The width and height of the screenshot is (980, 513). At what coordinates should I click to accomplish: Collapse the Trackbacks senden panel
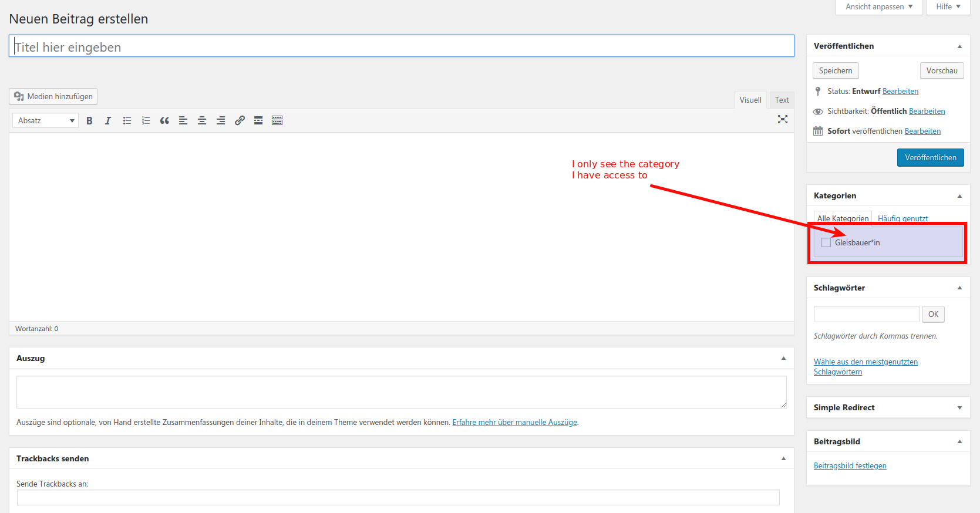coord(783,458)
